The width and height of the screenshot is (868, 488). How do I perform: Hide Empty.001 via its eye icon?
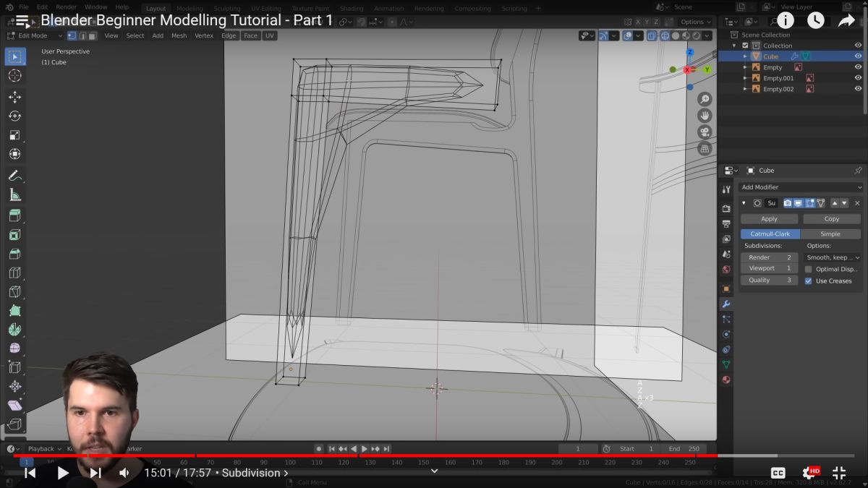pyautogui.click(x=858, y=78)
